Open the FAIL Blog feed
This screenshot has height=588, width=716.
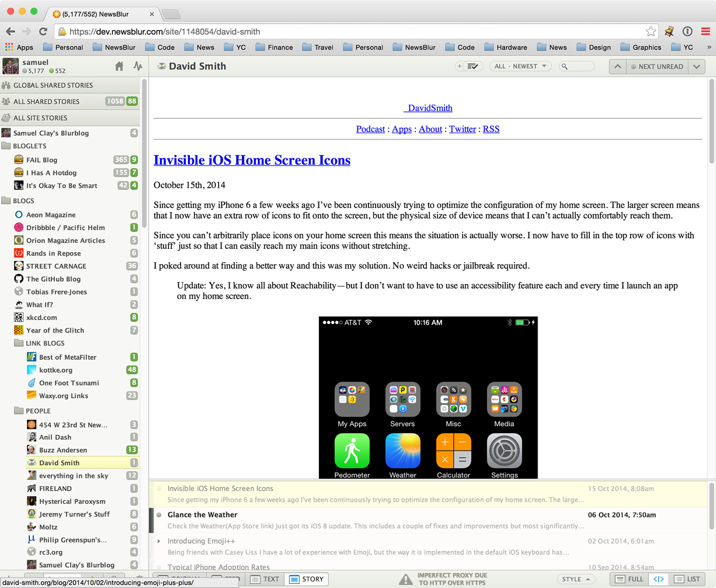click(x=70, y=160)
